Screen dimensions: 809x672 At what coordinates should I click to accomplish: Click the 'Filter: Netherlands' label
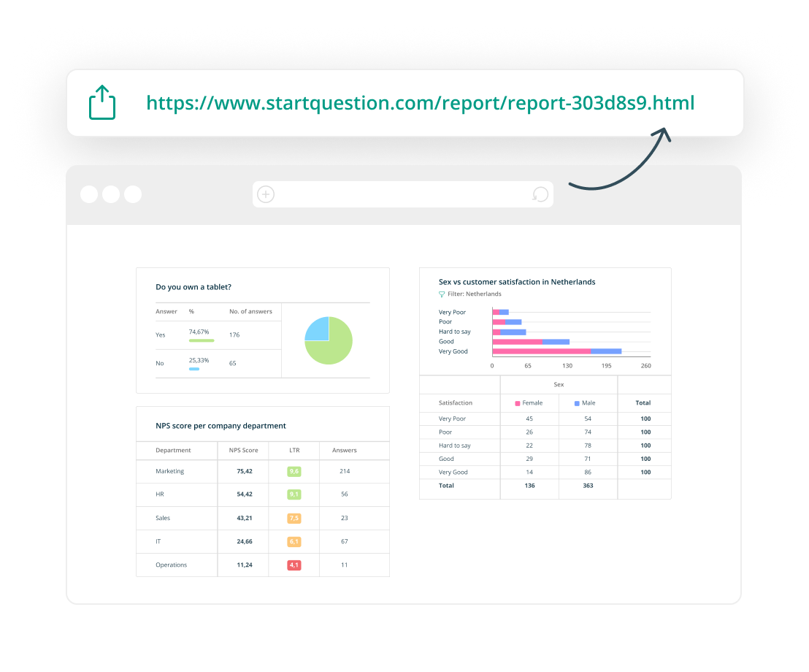[474, 294]
